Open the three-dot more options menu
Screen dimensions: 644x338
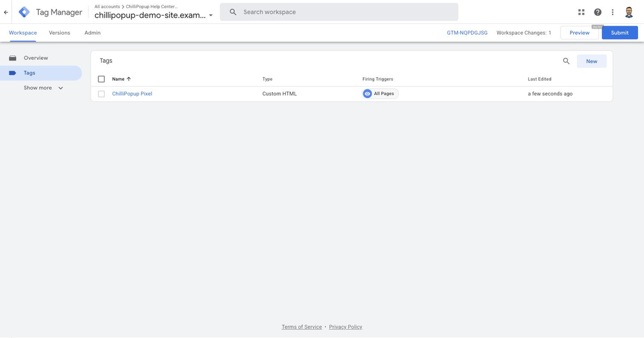click(612, 12)
